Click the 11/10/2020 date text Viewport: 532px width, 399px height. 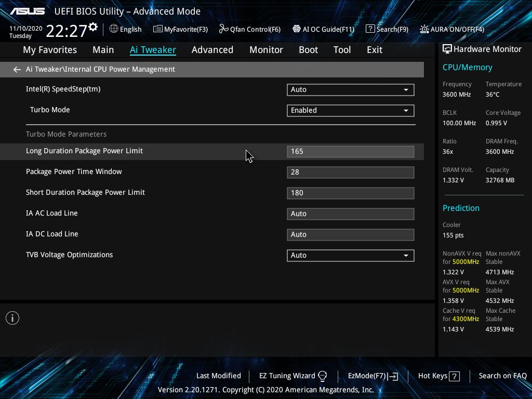click(x=26, y=29)
